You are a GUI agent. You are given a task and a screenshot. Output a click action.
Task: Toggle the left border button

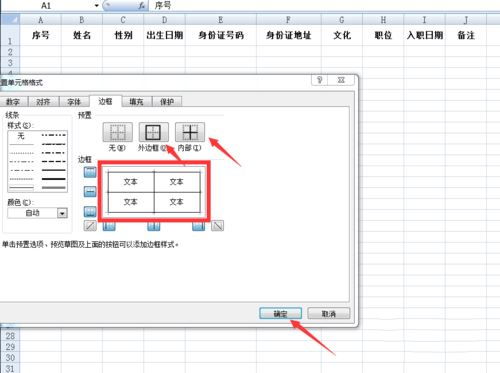(109, 226)
